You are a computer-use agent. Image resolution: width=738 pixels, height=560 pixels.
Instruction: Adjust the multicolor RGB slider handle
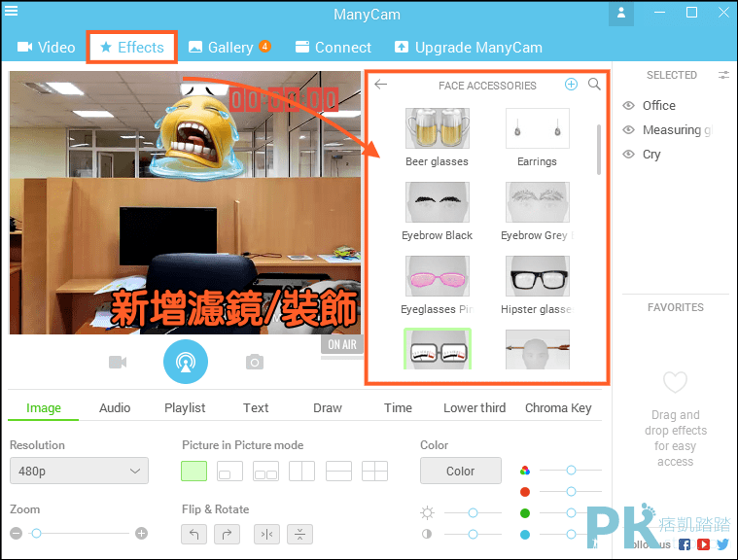click(x=571, y=471)
